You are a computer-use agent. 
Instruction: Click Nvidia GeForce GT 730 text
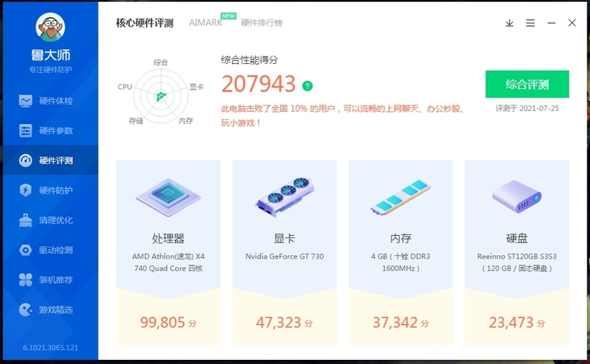click(x=284, y=256)
